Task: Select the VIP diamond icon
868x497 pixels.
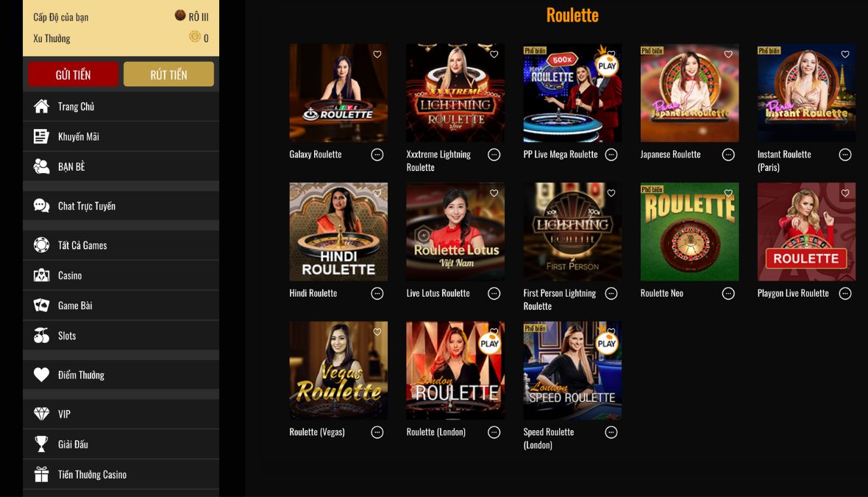Action: pyautogui.click(x=41, y=414)
